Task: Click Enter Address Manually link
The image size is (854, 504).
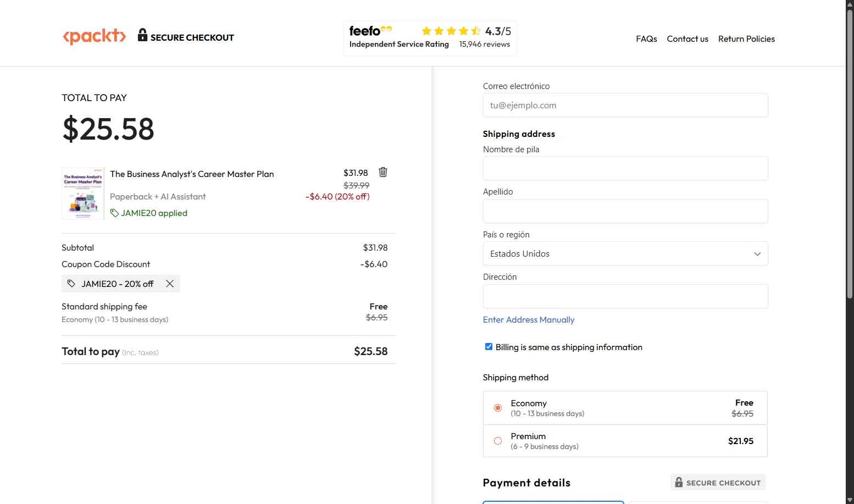Action: click(x=529, y=319)
